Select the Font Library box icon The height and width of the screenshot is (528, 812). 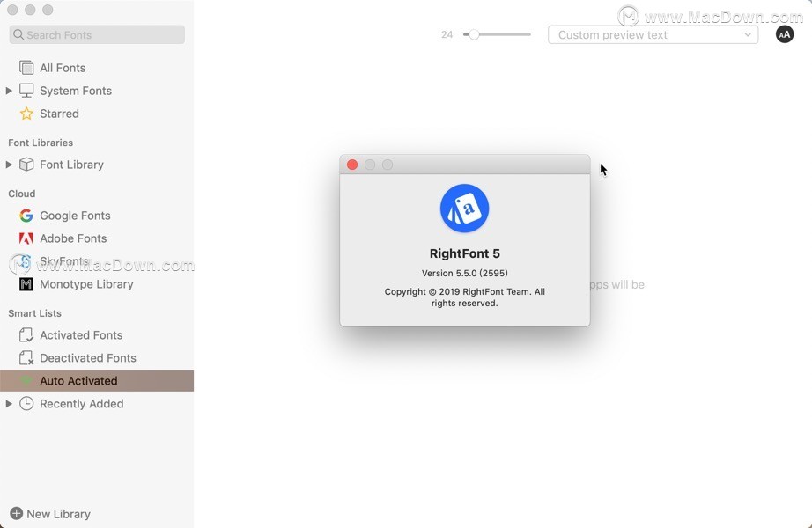(x=26, y=165)
